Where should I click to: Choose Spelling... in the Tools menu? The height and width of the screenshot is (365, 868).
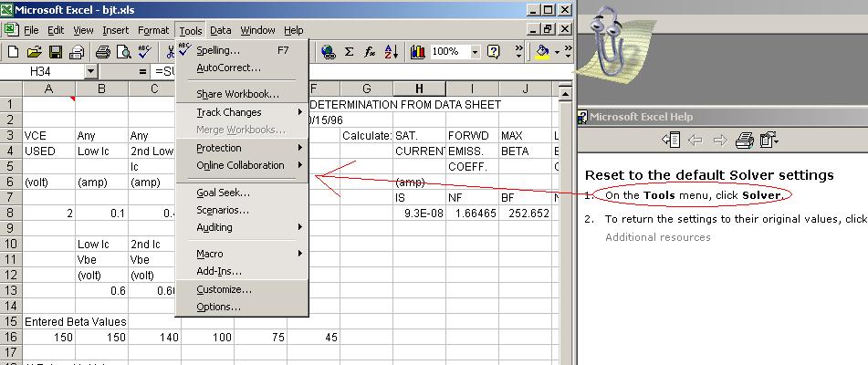241,50
